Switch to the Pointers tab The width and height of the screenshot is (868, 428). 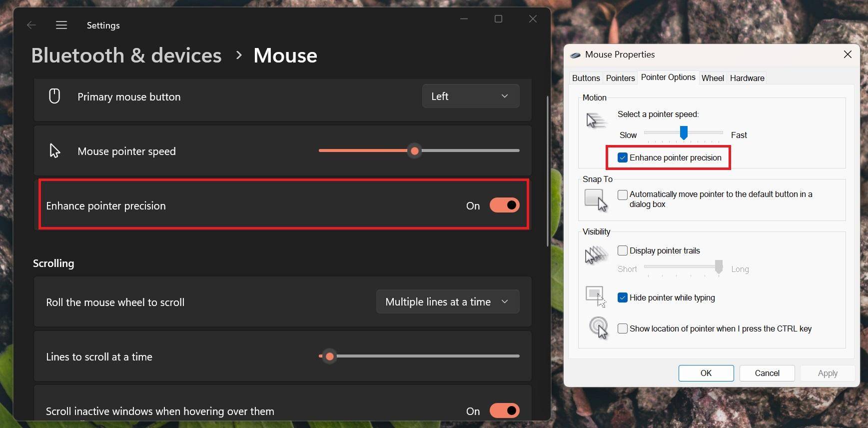pos(620,78)
